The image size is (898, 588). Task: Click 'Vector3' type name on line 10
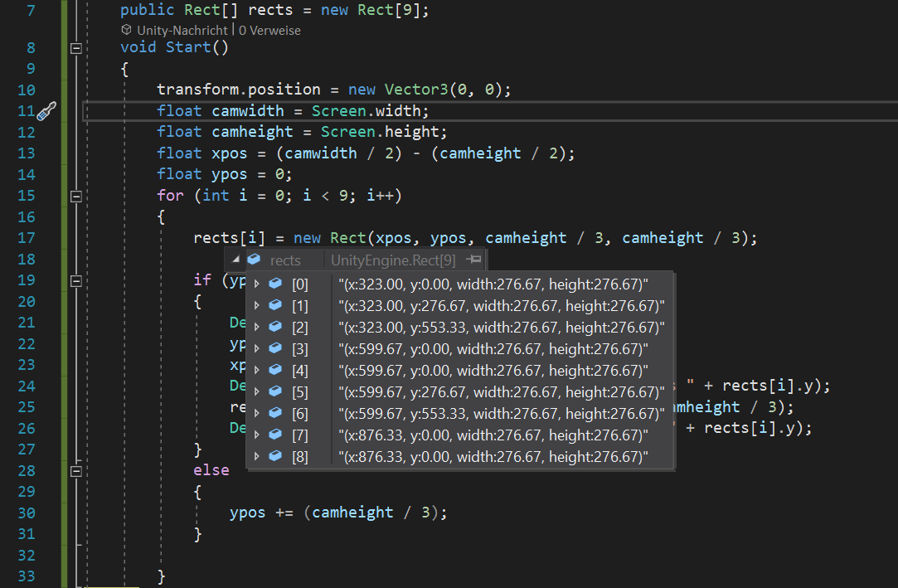[x=416, y=90]
